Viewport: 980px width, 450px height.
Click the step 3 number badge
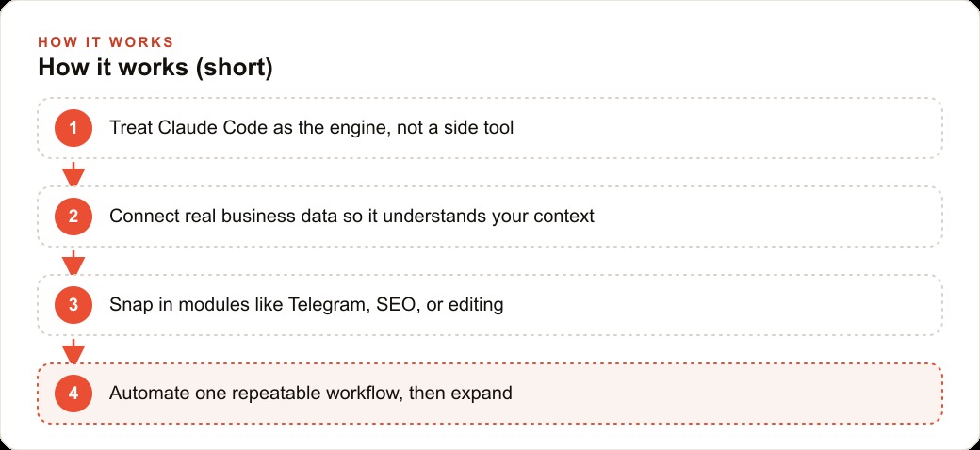73,305
